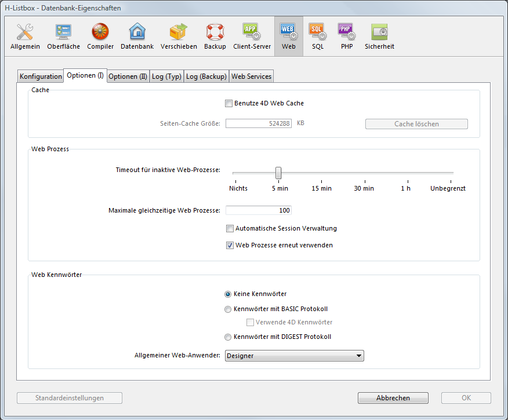Open the Web Services tab
The width and height of the screenshot is (508, 420).
point(251,76)
